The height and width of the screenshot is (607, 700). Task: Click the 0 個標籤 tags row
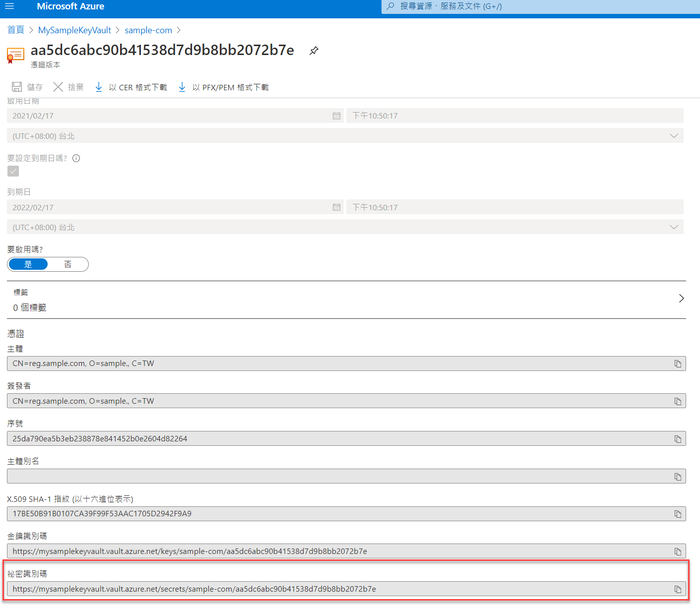point(346,300)
